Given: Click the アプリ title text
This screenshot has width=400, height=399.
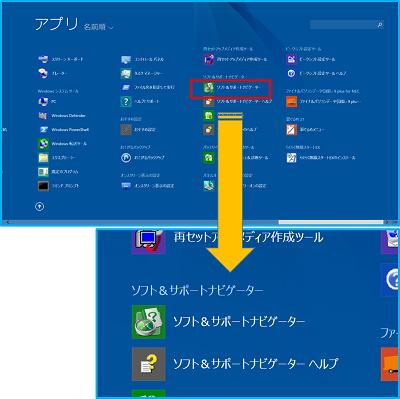Looking at the screenshot, I should click(57, 25).
